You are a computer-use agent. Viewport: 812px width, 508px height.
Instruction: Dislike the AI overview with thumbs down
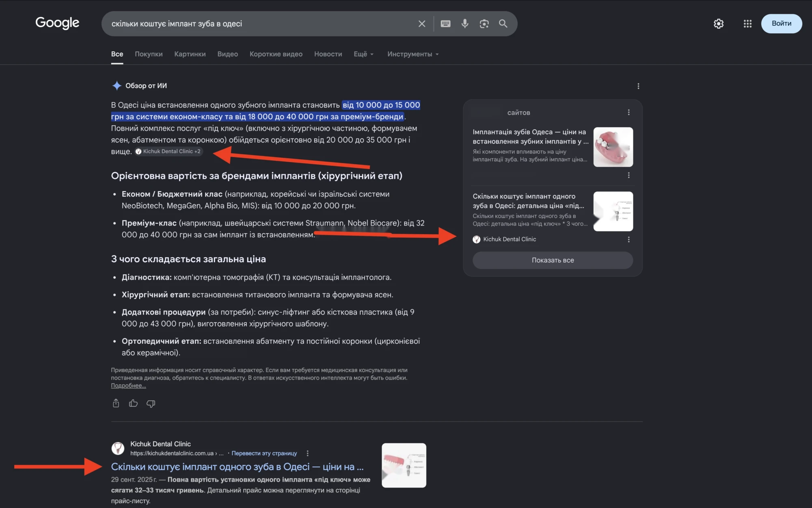tap(151, 404)
